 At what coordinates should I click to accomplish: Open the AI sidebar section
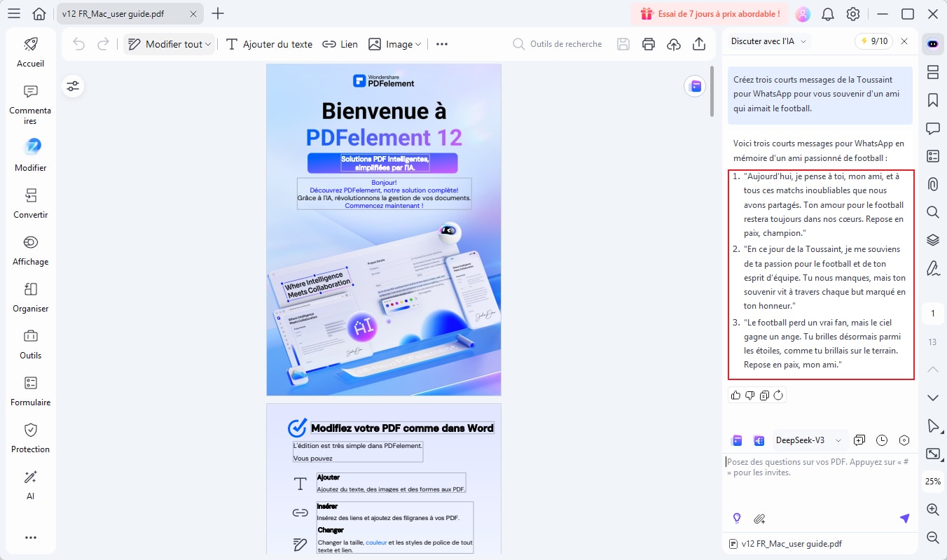31,484
